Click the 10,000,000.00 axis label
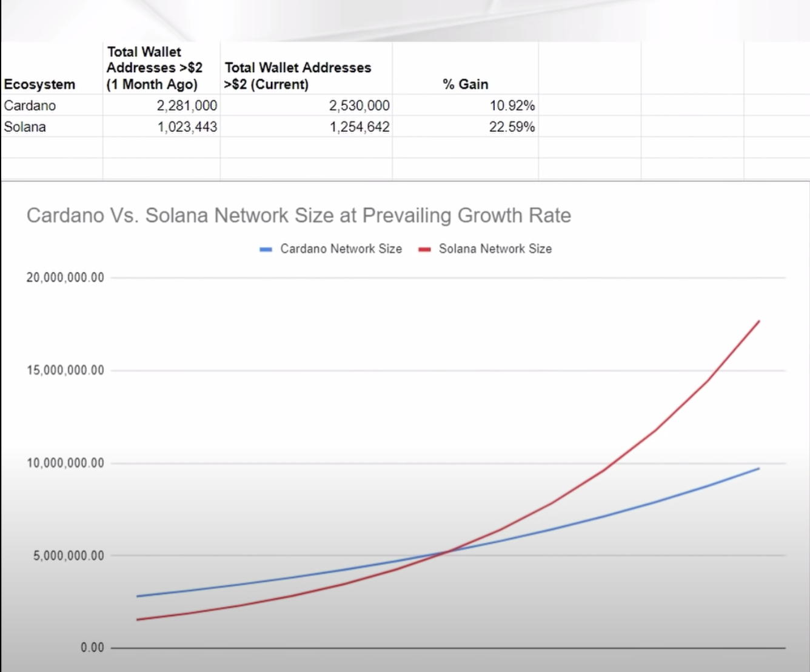Viewport: 810px width, 672px height. 65,463
